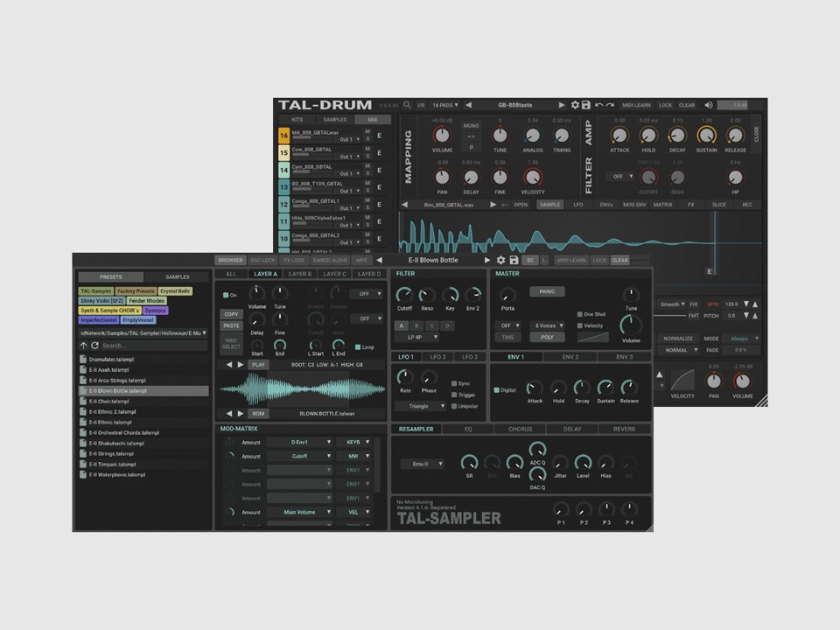The image size is (840, 630).
Task: Click the PLAY button above the waveform
Action: 258,364
